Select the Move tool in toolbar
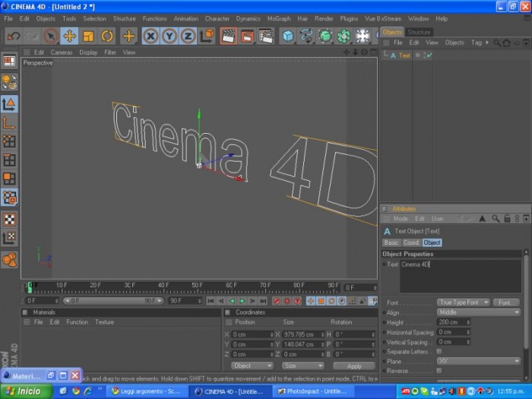 69,36
